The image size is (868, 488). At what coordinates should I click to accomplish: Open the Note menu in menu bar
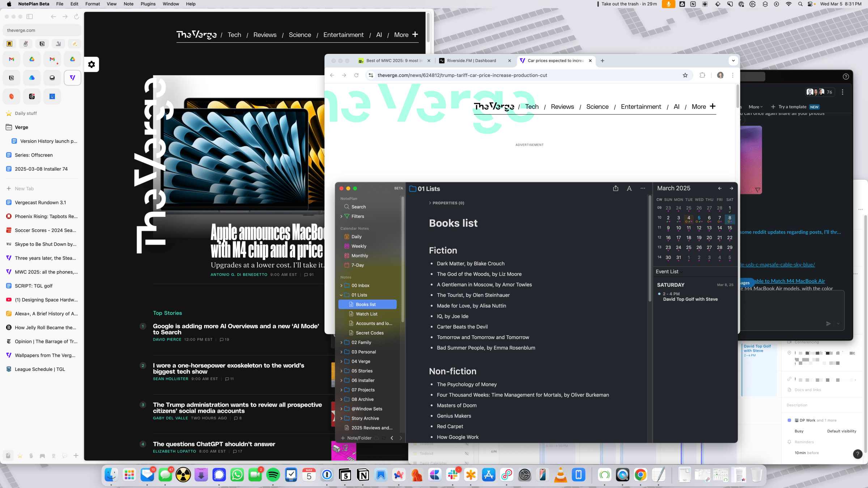128,4
